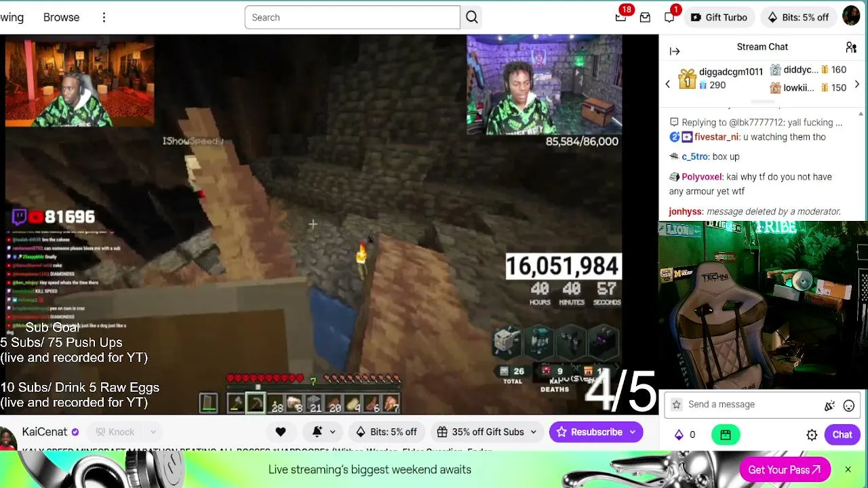
Task: Open your profile avatar menu
Action: (x=851, y=16)
